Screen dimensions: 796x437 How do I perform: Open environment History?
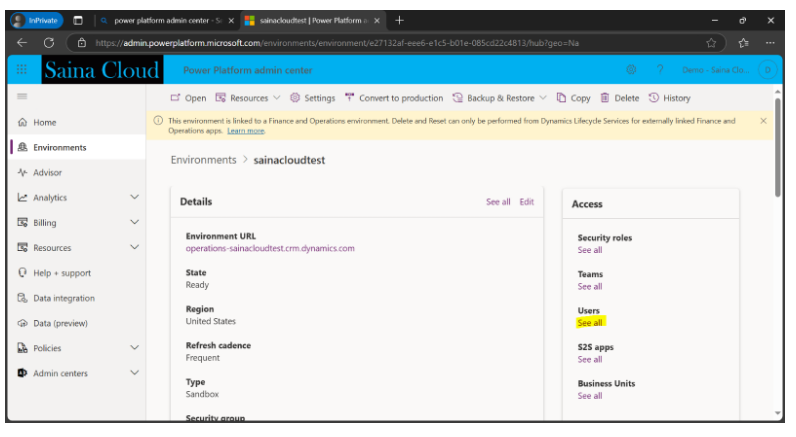(670, 98)
